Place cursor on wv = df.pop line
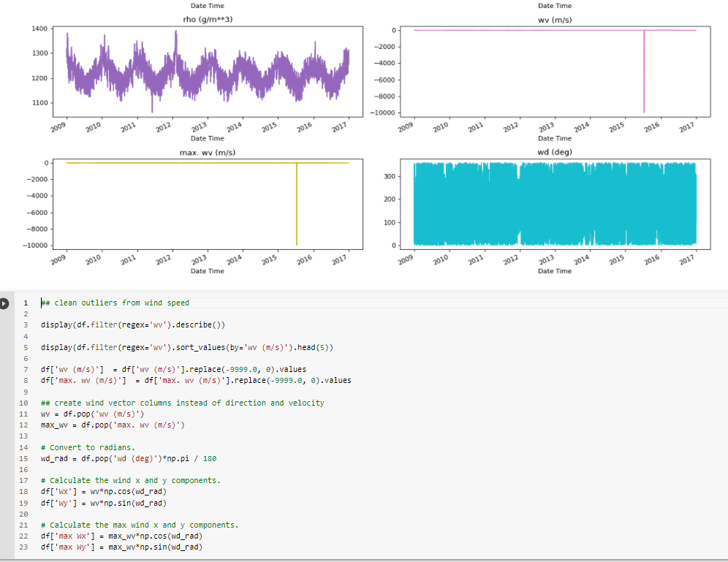 (92, 414)
